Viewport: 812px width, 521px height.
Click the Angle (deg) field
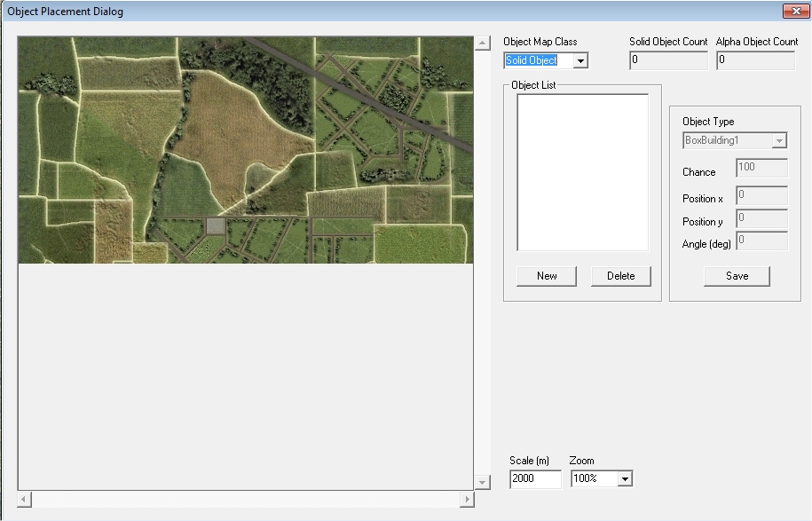761,241
